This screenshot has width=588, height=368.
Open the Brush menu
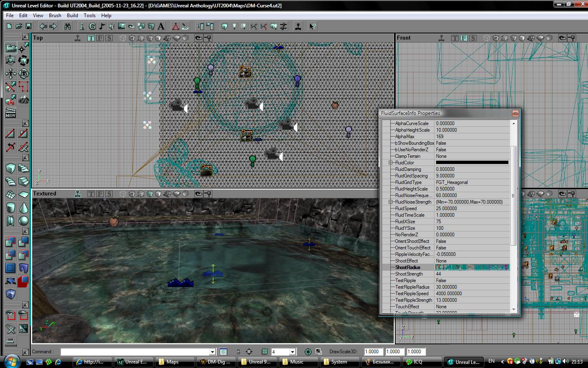click(x=55, y=16)
